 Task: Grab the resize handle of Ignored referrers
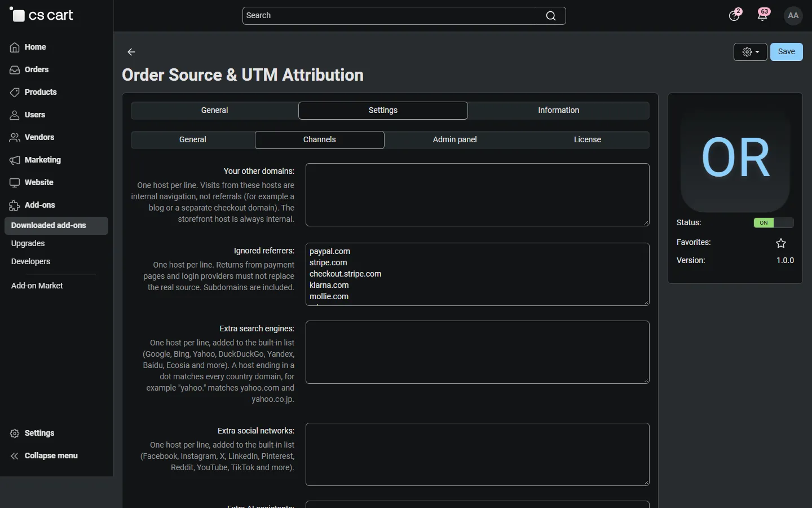pyautogui.click(x=646, y=303)
